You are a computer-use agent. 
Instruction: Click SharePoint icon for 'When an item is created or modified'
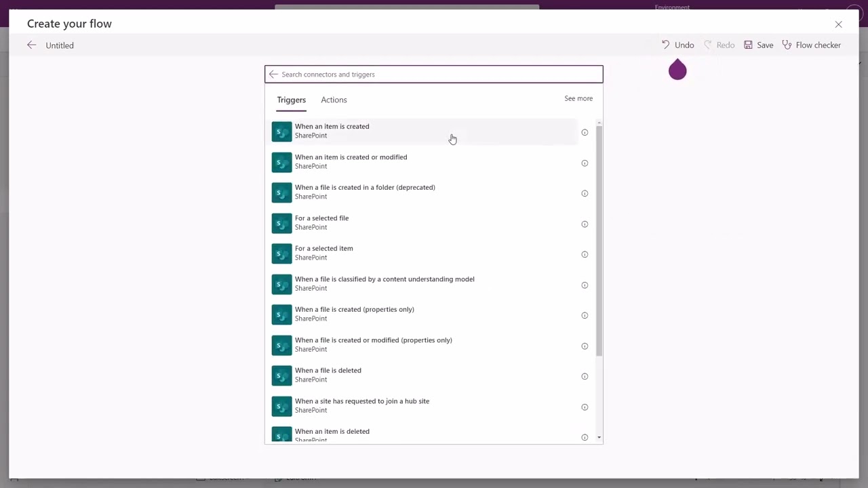coord(281,162)
